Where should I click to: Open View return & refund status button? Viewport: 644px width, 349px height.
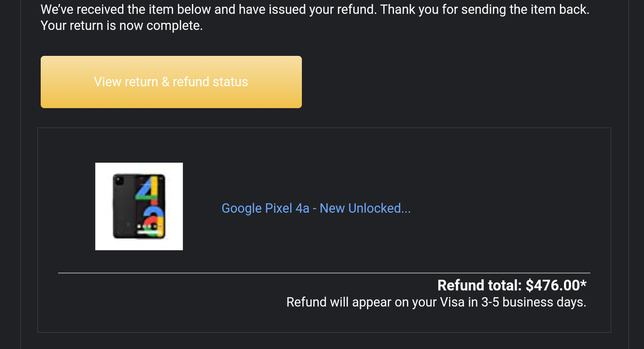pyautogui.click(x=171, y=82)
